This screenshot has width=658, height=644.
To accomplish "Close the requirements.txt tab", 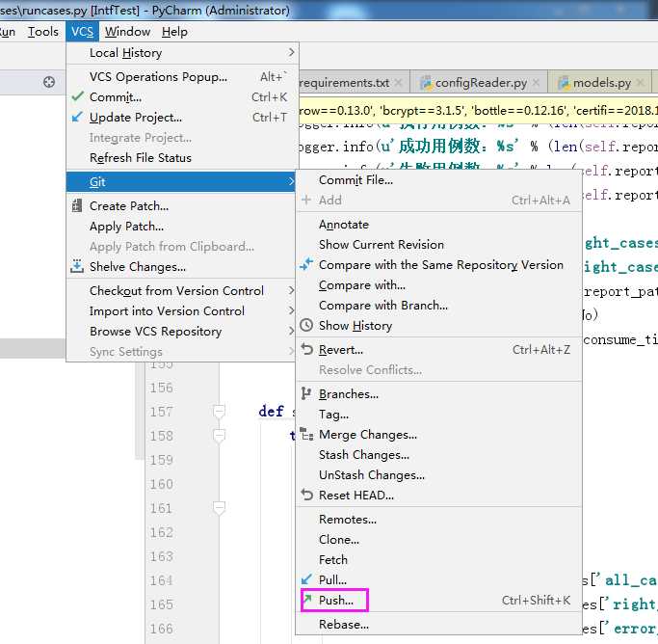I will tap(399, 83).
